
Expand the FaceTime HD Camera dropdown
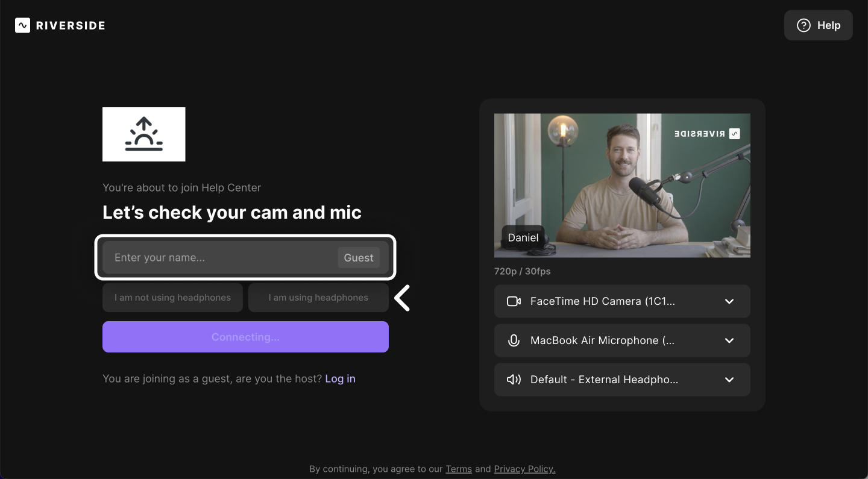coord(729,301)
